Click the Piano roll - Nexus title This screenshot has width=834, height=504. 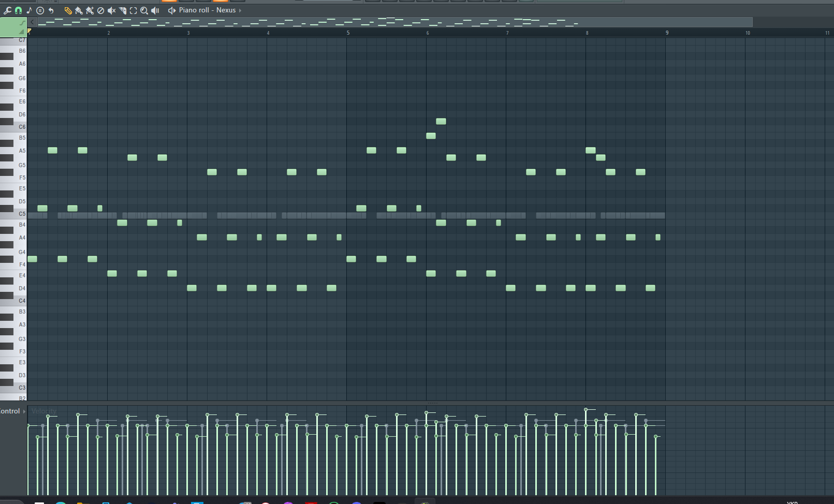207,10
